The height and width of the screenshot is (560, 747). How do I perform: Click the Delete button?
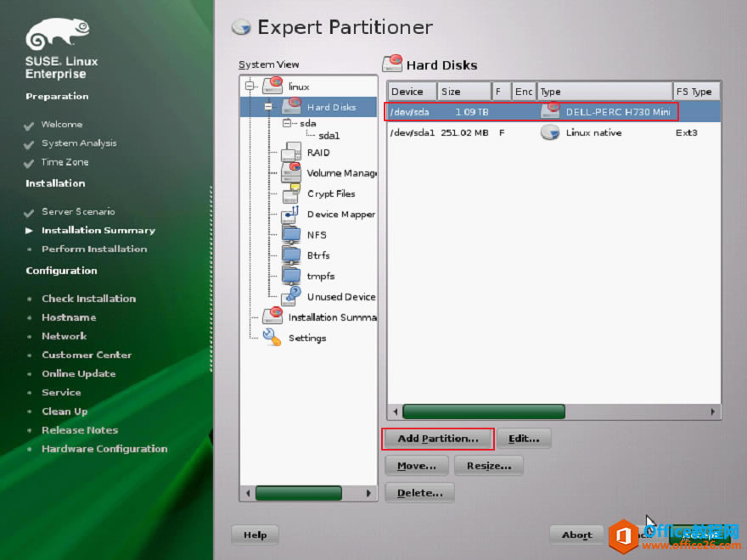click(419, 493)
